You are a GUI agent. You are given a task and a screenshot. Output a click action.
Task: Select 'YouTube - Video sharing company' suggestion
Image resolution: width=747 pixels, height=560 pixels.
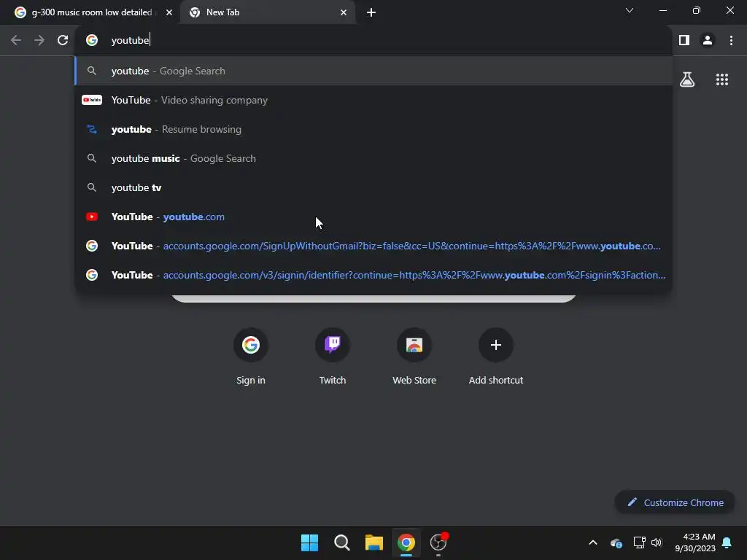(373, 100)
